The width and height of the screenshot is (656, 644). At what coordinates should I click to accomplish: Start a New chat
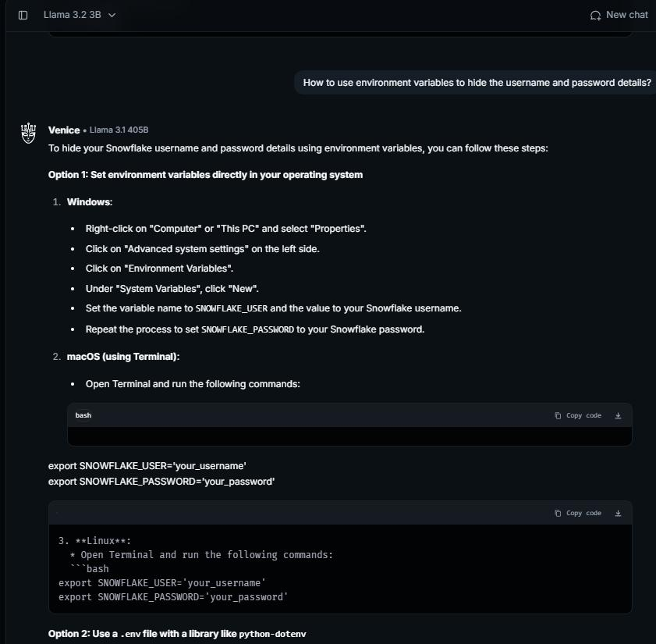click(619, 15)
